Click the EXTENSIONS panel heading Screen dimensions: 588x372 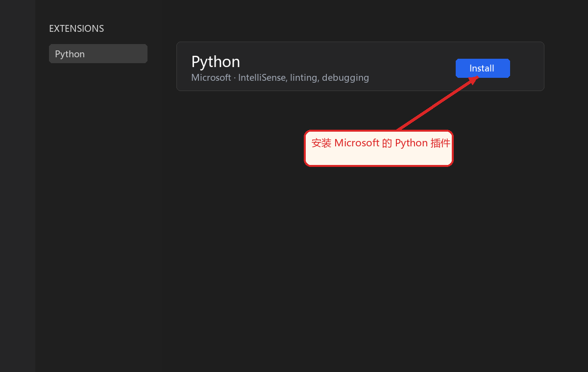76,28
